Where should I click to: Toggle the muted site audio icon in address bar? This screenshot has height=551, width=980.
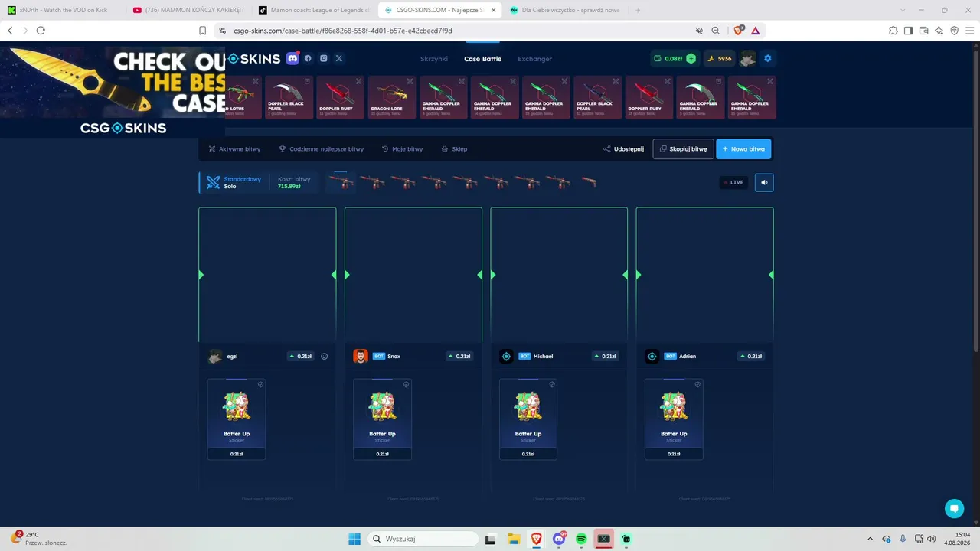click(698, 31)
